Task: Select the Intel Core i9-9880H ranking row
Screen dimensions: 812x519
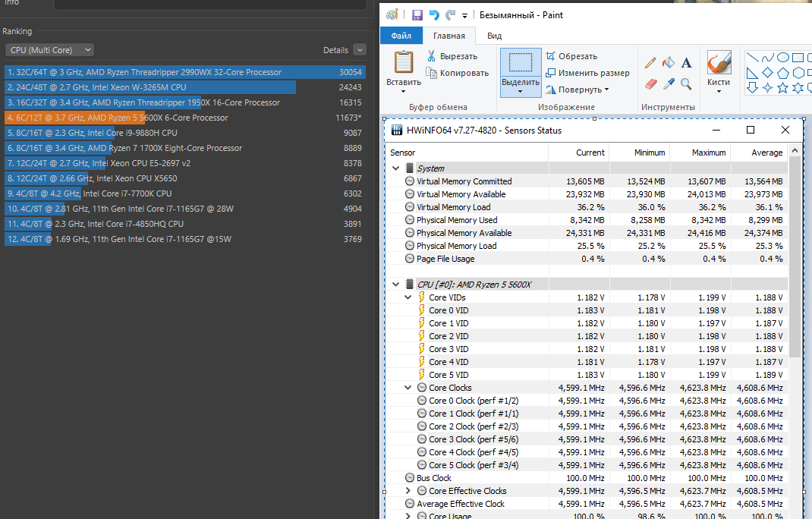Action: click(x=185, y=133)
